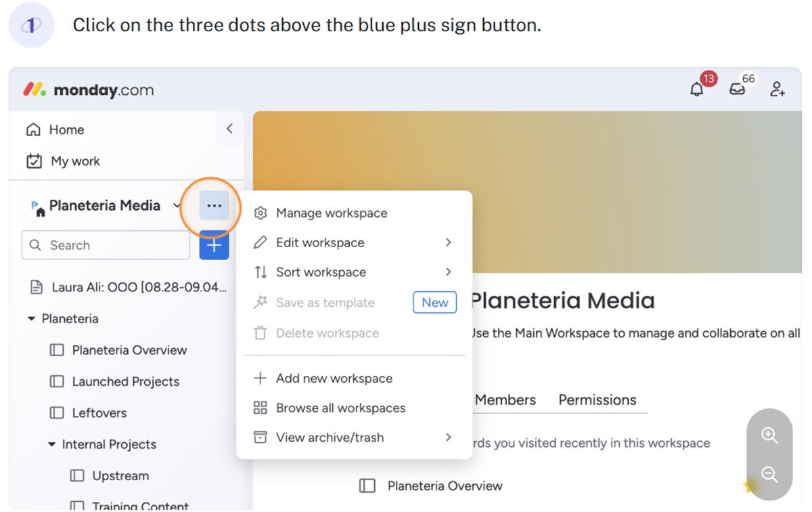Click the wand icon beside Save as template
Viewport: 812px width, 512px height.
[x=260, y=303]
